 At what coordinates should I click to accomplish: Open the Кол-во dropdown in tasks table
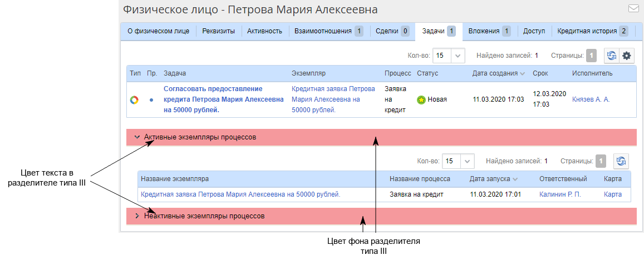click(x=457, y=56)
